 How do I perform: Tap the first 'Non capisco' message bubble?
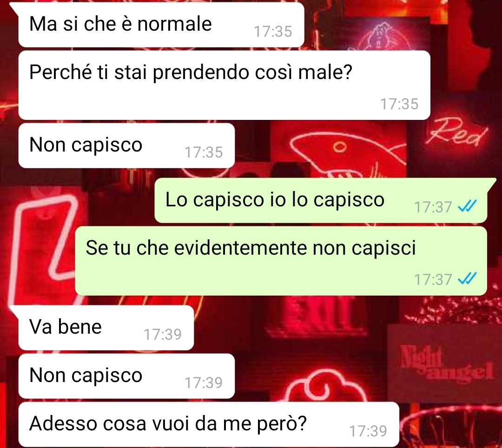tap(126, 145)
